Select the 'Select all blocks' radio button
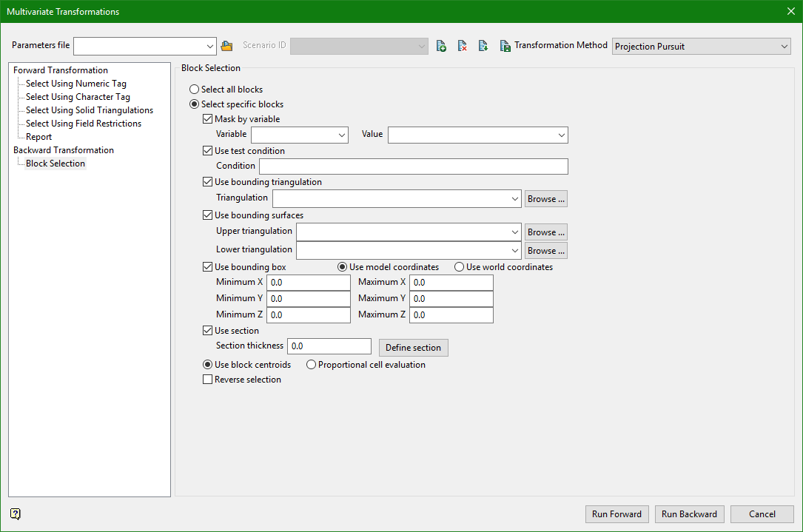The height and width of the screenshot is (532, 803). [195, 90]
